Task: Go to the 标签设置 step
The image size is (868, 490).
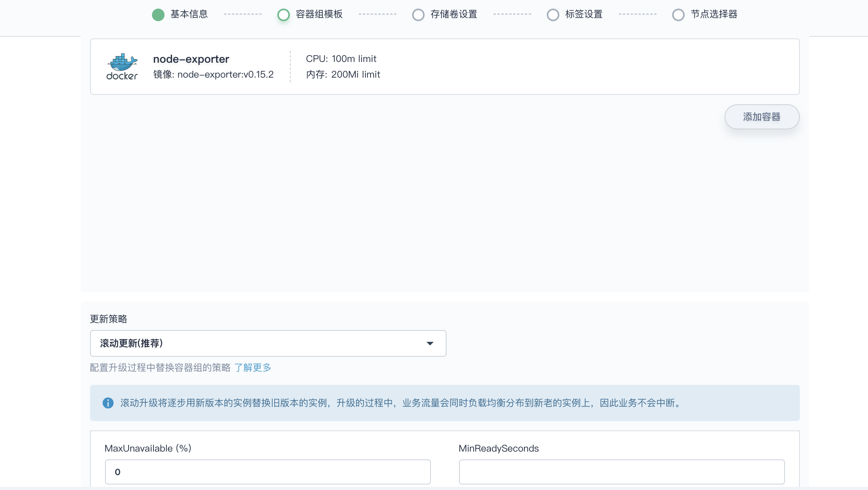Action: [x=584, y=15]
